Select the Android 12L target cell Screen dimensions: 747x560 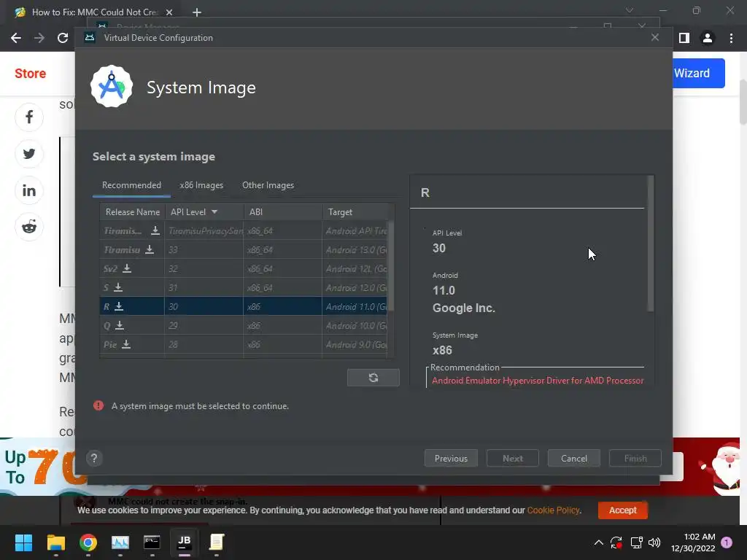click(x=355, y=268)
